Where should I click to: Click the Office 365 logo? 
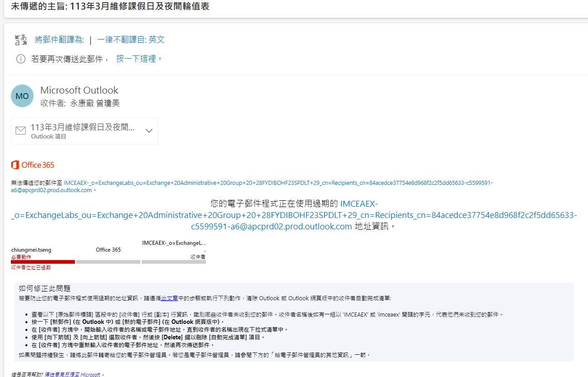(x=33, y=165)
